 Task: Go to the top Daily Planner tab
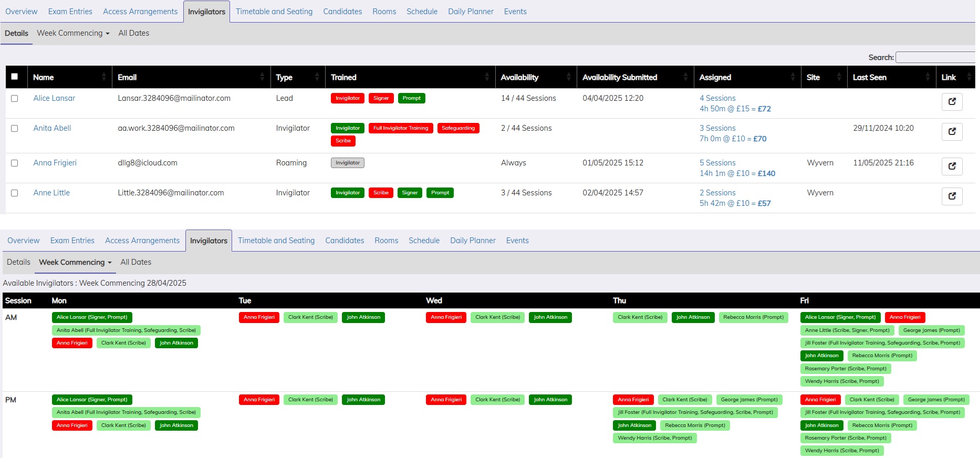point(471,12)
